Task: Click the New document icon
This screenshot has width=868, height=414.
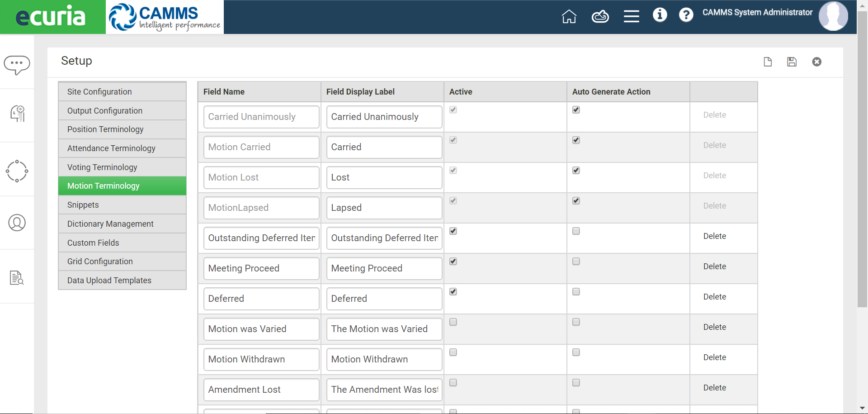Action: coord(768,62)
